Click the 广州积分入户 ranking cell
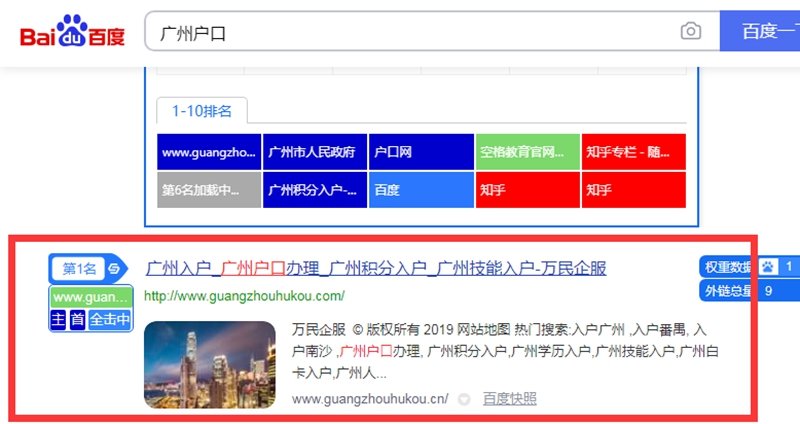800x424 pixels. pyautogui.click(x=315, y=190)
